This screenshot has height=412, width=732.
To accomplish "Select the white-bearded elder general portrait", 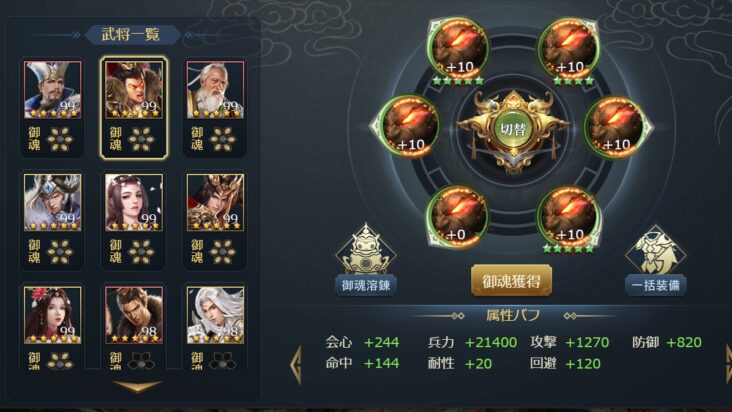I will pos(215,90).
